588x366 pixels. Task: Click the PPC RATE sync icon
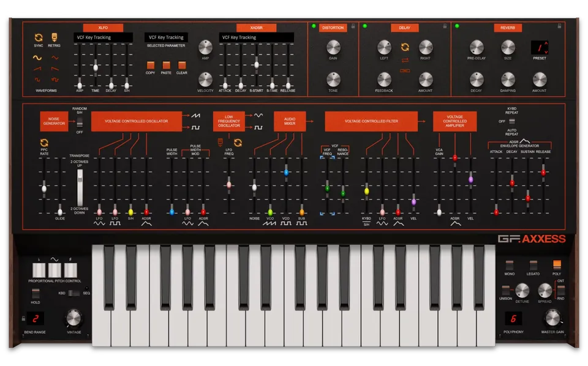pos(44,143)
